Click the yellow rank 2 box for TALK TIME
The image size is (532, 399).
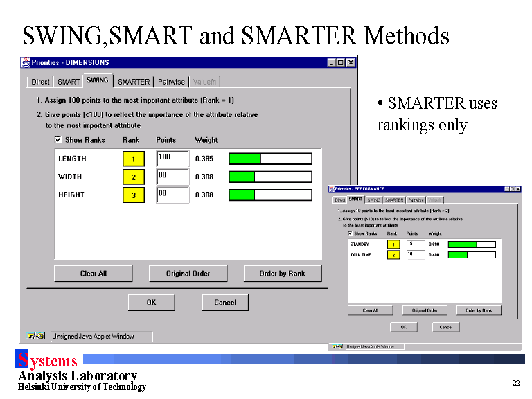pos(393,255)
